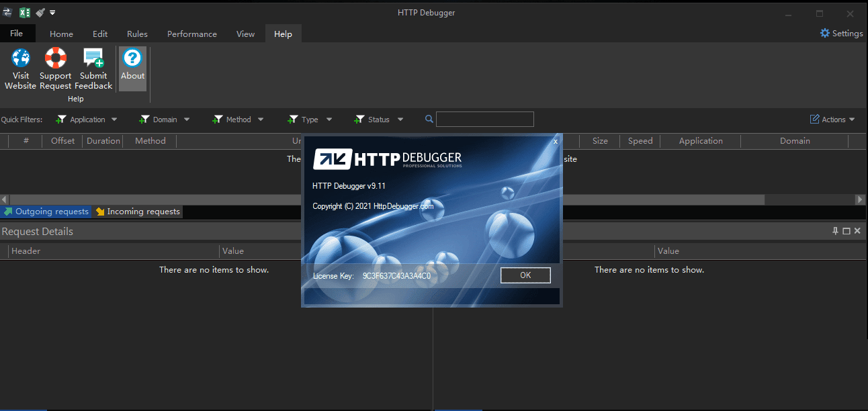The image size is (868, 411).
Task: Choose Submit Feedback in the Help ribbon
Action: (x=93, y=68)
